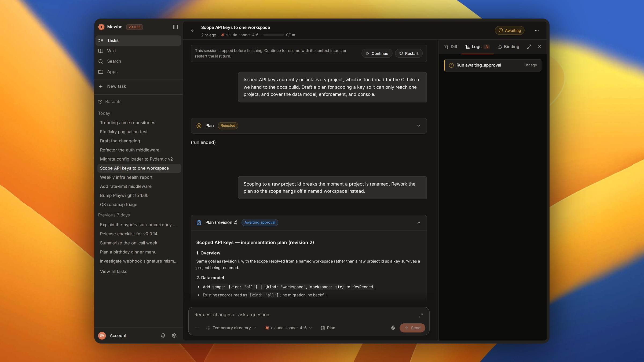The width and height of the screenshot is (644, 362).
Task: Click the Account label
Action: (x=118, y=335)
